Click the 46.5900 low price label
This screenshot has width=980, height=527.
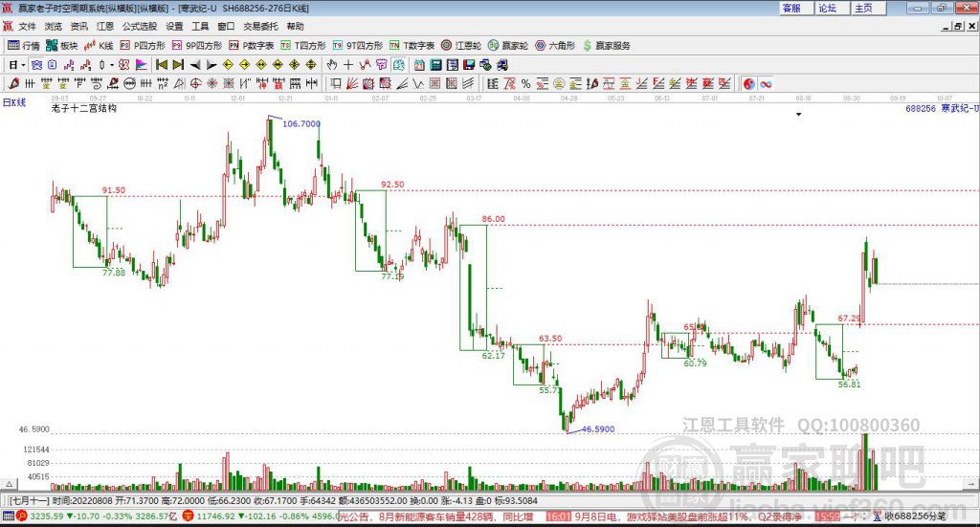coord(598,429)
